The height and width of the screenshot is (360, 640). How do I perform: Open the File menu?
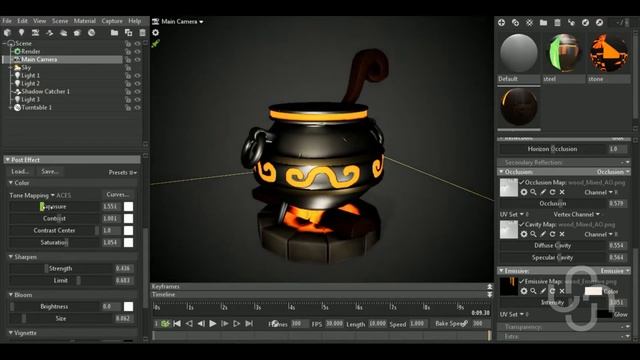point(7,21)
